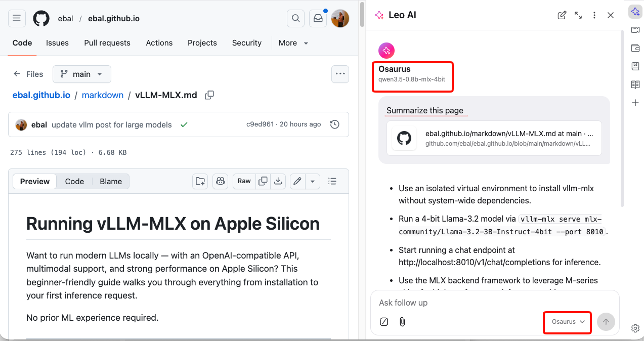Open commit hash c9ed961
Viewport: 644px width, 341px height.
click(260, 124)
